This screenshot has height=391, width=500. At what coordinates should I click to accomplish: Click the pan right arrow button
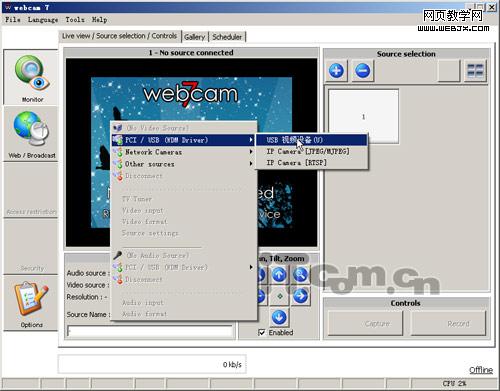click(x=301, y=296)
